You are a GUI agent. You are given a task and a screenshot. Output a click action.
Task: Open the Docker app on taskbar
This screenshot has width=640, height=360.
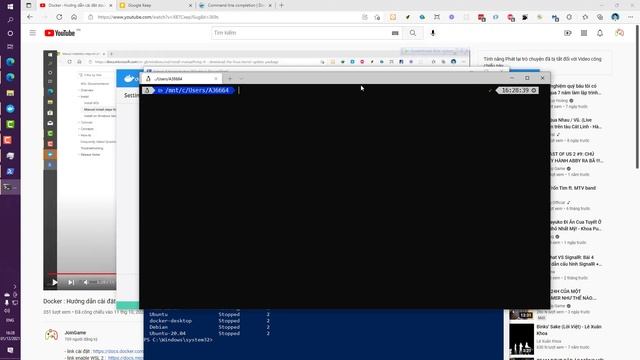10,109
